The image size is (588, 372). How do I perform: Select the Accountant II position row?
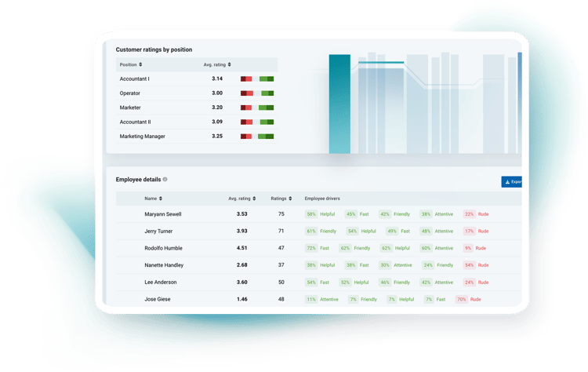[197, 122]
